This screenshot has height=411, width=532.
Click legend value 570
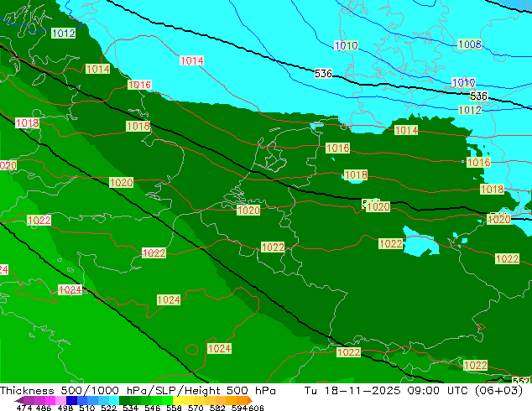(x=196, y=408)
